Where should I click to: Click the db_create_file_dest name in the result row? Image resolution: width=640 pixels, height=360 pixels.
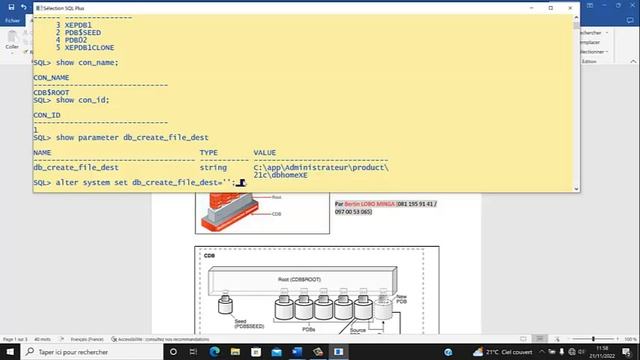pos(76,167)
